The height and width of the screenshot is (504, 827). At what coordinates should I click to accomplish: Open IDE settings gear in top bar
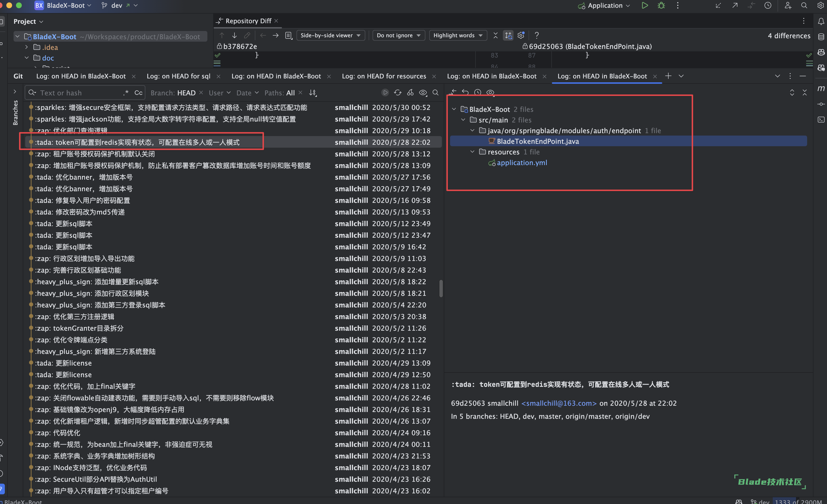coord(820,5)
